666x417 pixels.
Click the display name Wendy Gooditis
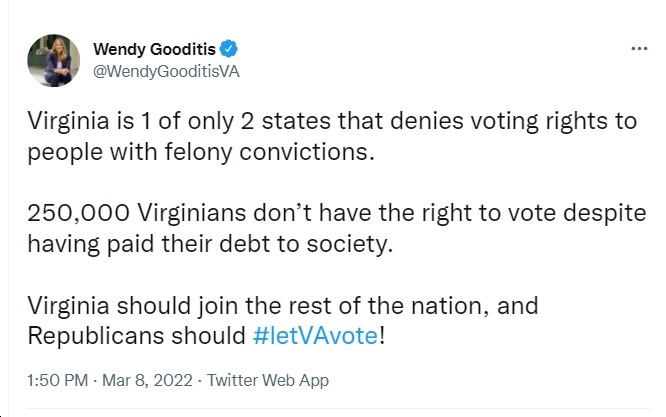154,49
